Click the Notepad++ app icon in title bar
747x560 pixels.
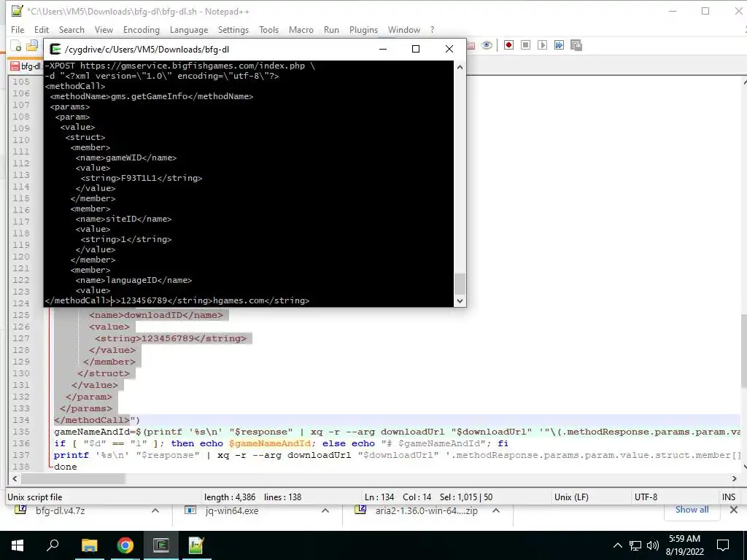[18, 11]
